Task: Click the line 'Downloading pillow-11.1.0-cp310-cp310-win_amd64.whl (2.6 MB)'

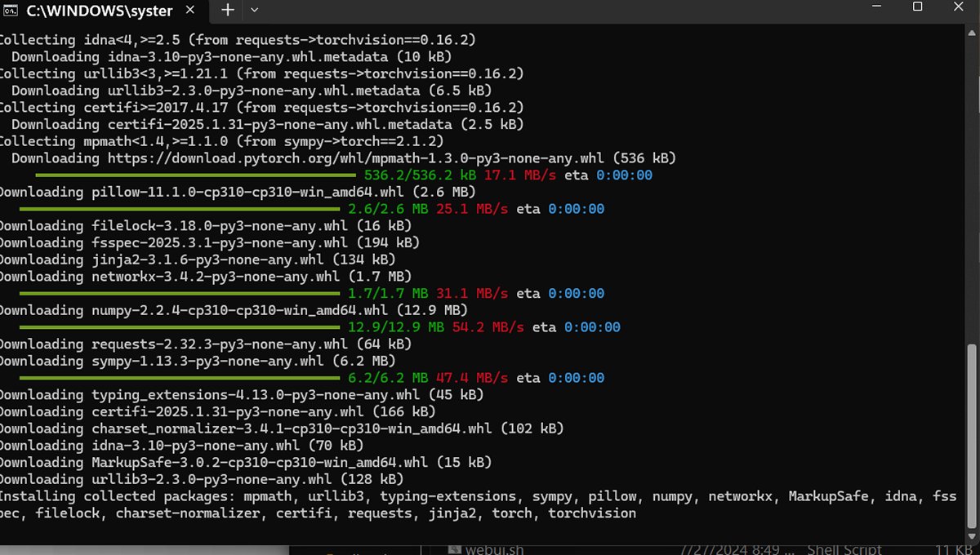Action: (x=237, y=192)
